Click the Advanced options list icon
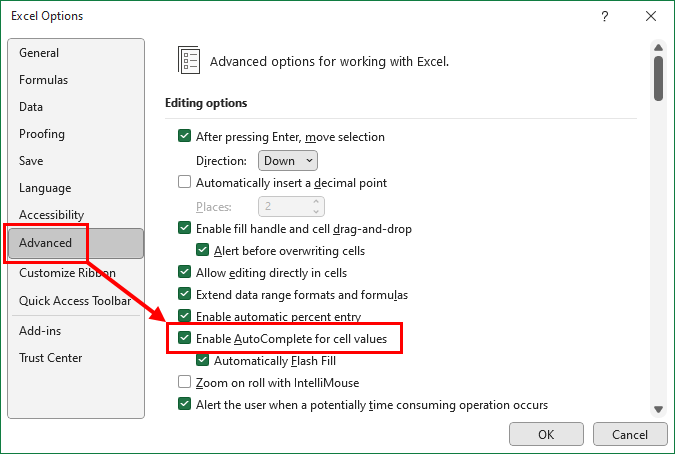This screenshot has height=454, width=675. [189, 60]
